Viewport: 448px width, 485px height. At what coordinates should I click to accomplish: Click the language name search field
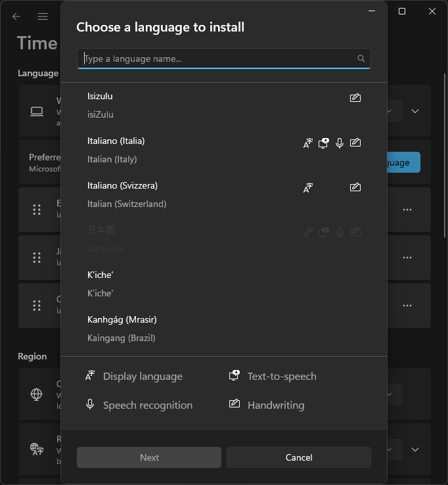(223, 58)
